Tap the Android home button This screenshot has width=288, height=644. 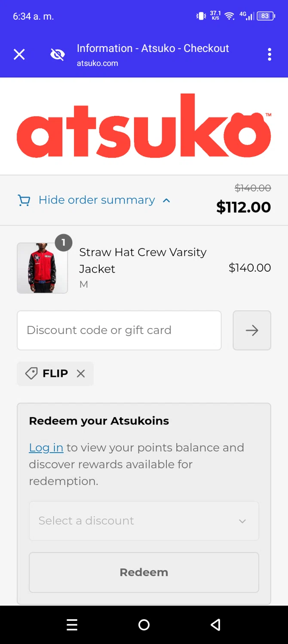click(x=144, y=625)
